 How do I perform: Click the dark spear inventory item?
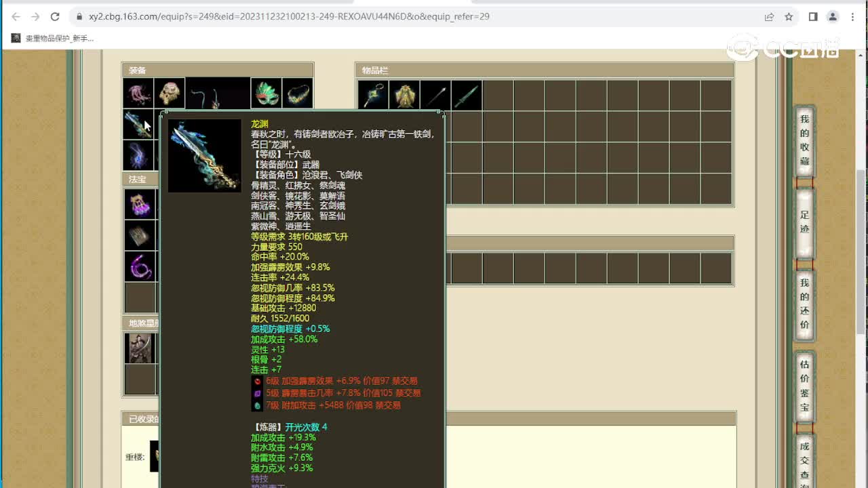(x=435, y=96)
